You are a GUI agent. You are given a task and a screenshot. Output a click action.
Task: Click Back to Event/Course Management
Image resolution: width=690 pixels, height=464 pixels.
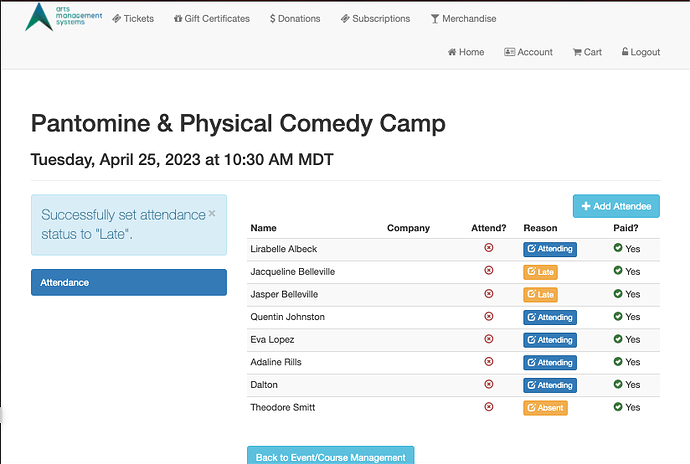[330, 456]
